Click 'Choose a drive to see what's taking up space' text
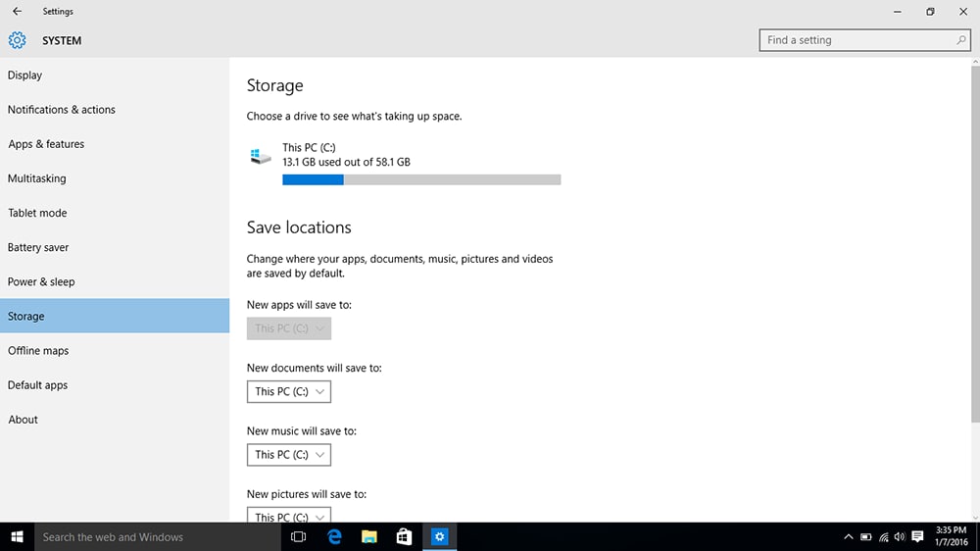Viewport: 980px width, 551px height. (354, 117)
